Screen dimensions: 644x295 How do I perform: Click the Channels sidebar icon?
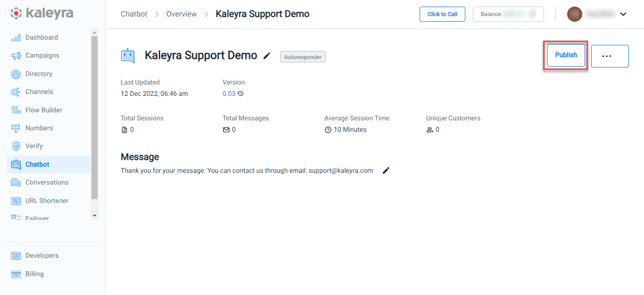[x=16, y=92]
